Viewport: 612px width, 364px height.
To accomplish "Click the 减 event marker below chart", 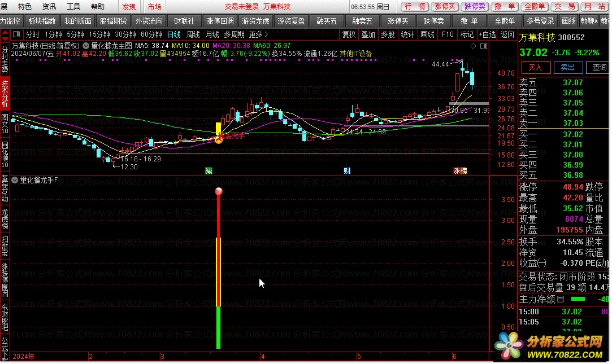I will 209,170.
